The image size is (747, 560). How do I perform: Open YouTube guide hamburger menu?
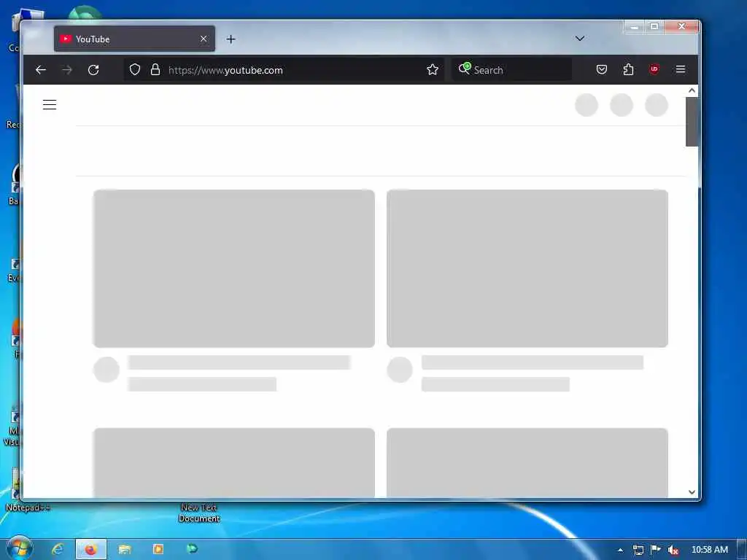(x=50, y=105)
